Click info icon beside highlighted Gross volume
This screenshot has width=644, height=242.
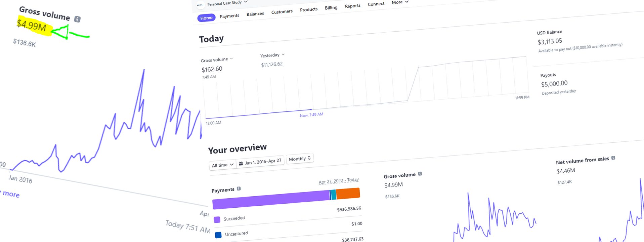point(77,19)
